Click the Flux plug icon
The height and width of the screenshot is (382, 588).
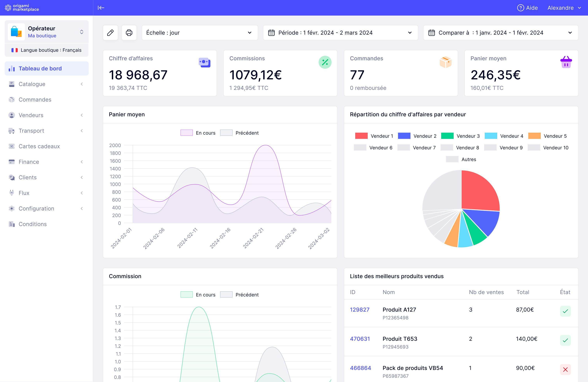[12, 193]
